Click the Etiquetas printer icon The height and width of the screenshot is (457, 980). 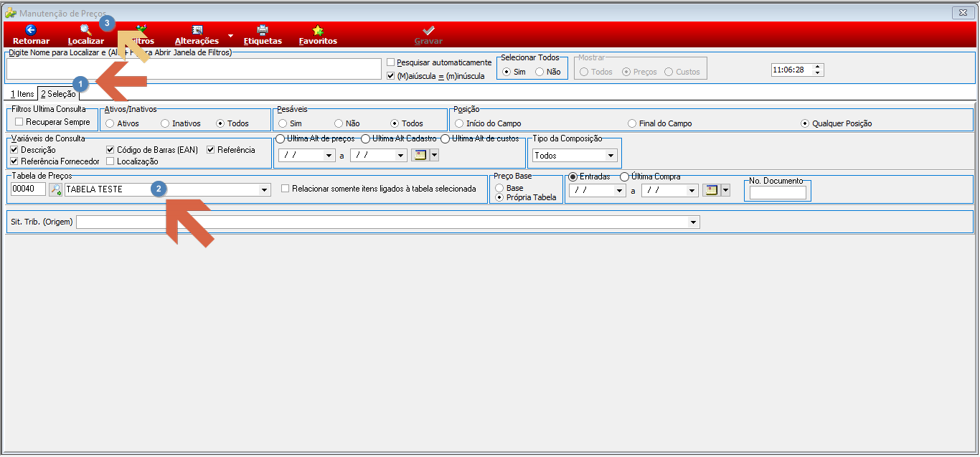(263, 30)
